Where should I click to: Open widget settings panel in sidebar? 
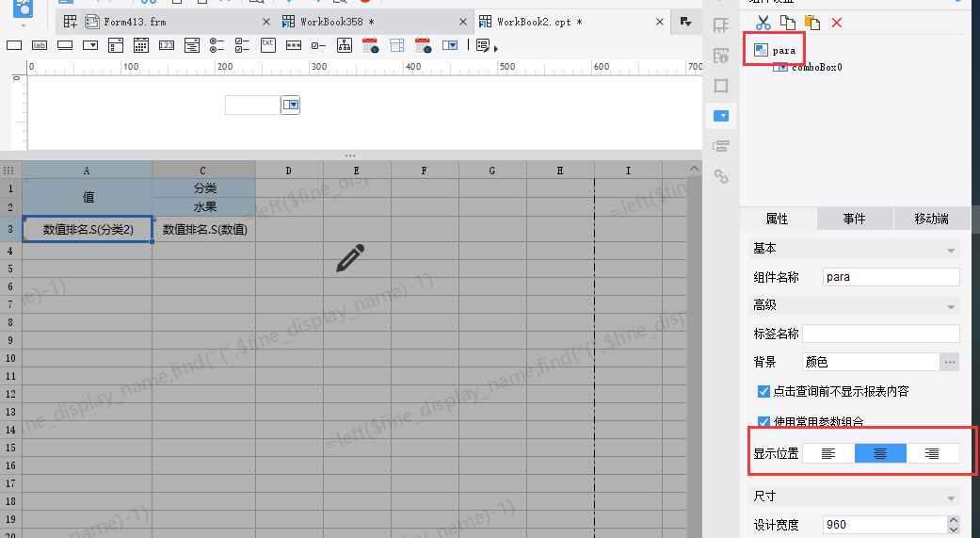coord(721,116)
